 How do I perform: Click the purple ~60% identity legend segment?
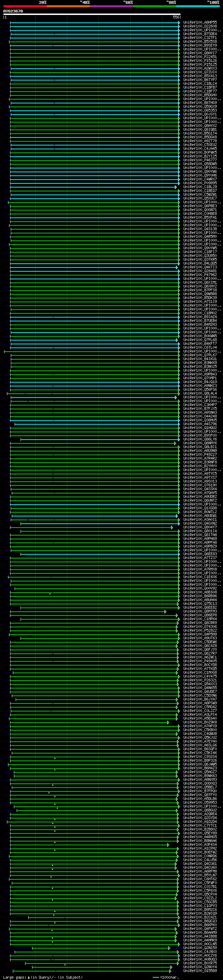pyautogui.click(x=111, y=6)
